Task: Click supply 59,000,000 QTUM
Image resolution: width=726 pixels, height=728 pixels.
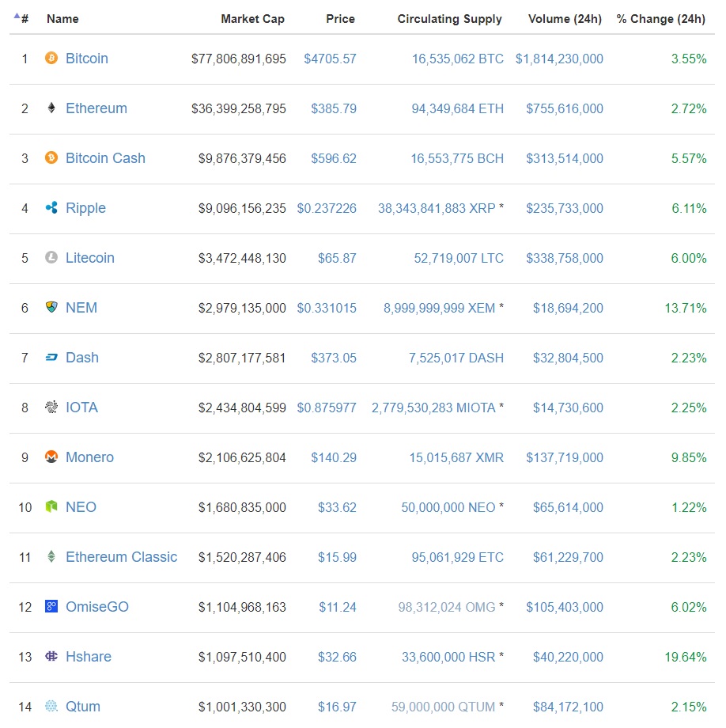Action: pos(443,707)
